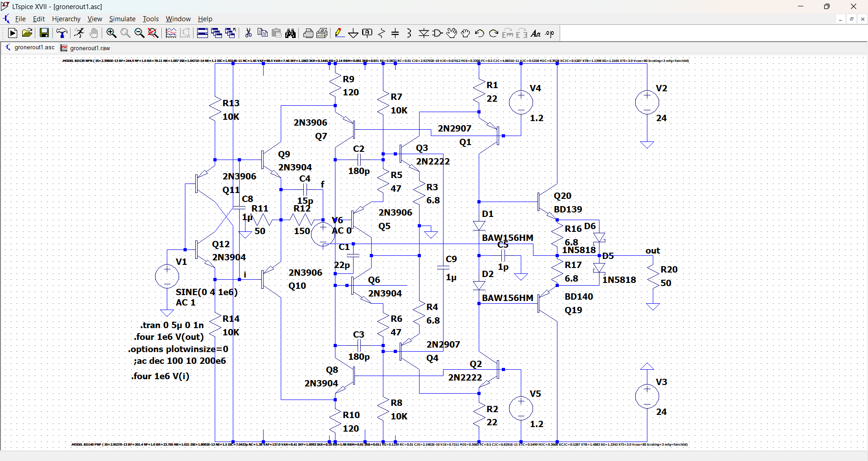This screenshot has height=461, width=868.
Task: Click the C9 capacitor label
Action: click(x=451, y=259)
